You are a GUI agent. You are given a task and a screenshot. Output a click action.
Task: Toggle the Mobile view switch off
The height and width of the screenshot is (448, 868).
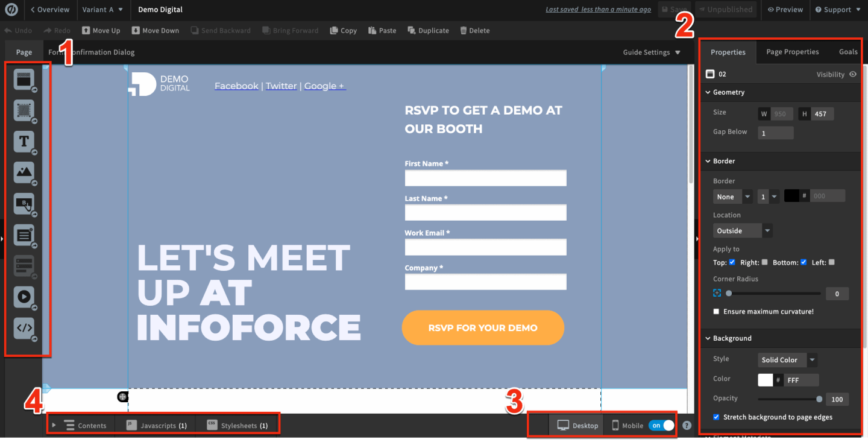[x=661, y=426]
